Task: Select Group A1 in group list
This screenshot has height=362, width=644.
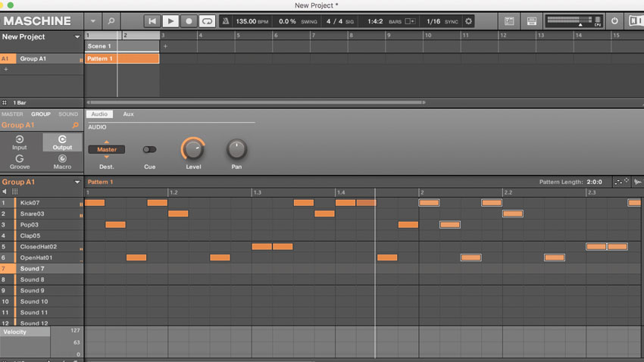Action: tap(49, 58)
